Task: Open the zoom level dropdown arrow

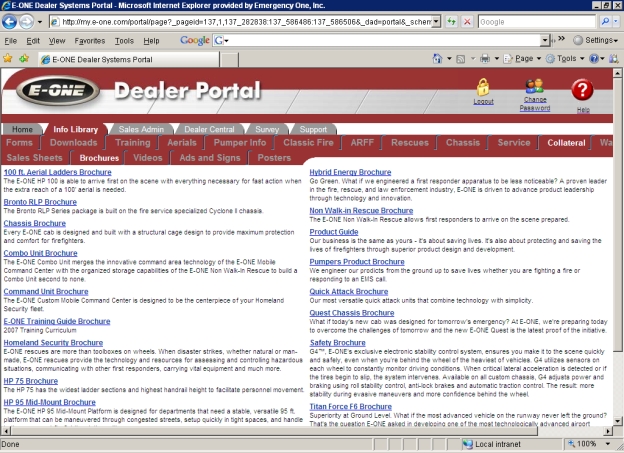Action: click(607, 444)
